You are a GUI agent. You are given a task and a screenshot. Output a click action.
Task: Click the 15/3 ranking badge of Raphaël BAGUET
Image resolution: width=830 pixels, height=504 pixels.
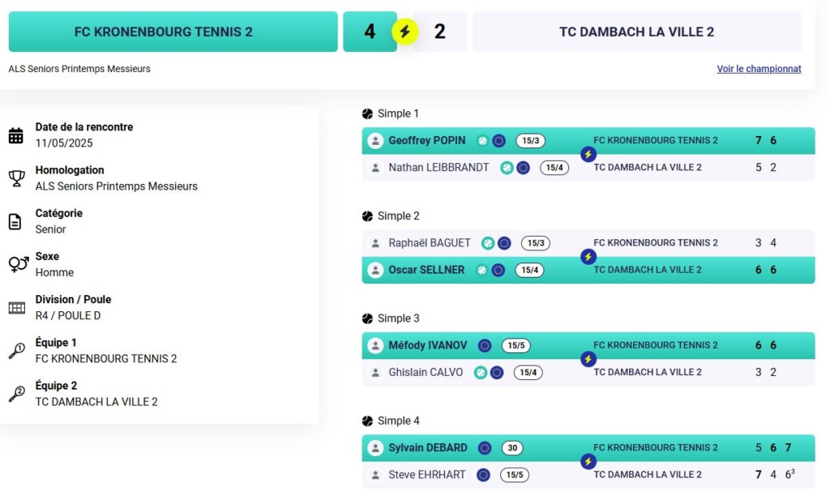click(536, 243)
